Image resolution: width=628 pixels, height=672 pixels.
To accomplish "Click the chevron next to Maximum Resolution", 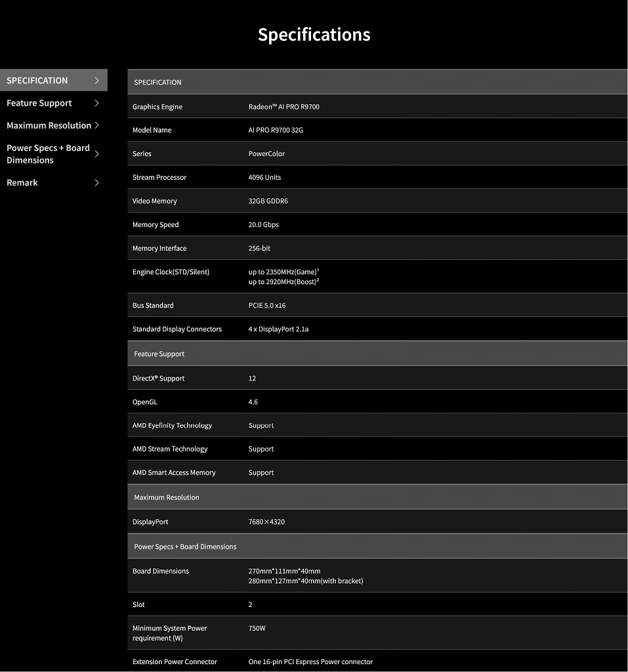I will (97, 125).
